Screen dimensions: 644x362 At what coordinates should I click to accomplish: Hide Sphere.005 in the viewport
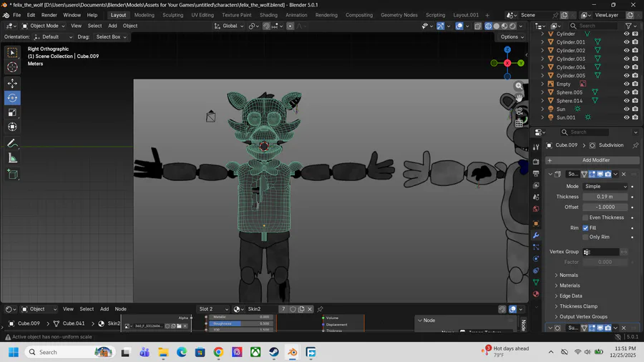[626, 92]
